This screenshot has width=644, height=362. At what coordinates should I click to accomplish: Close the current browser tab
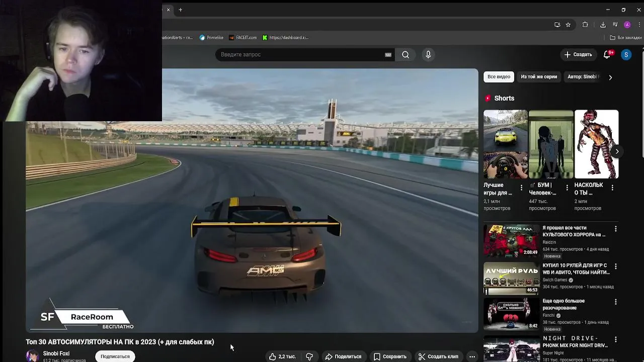(168, 10)
